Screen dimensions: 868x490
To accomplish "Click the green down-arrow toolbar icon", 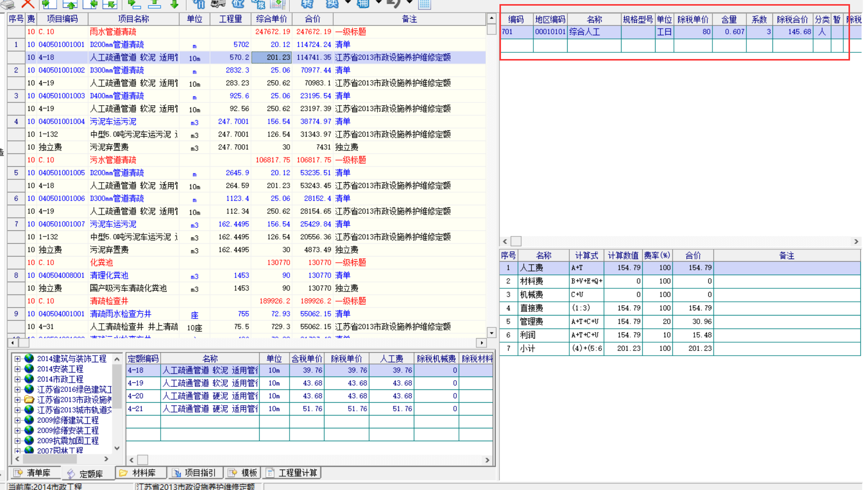I will click(175, 4).
